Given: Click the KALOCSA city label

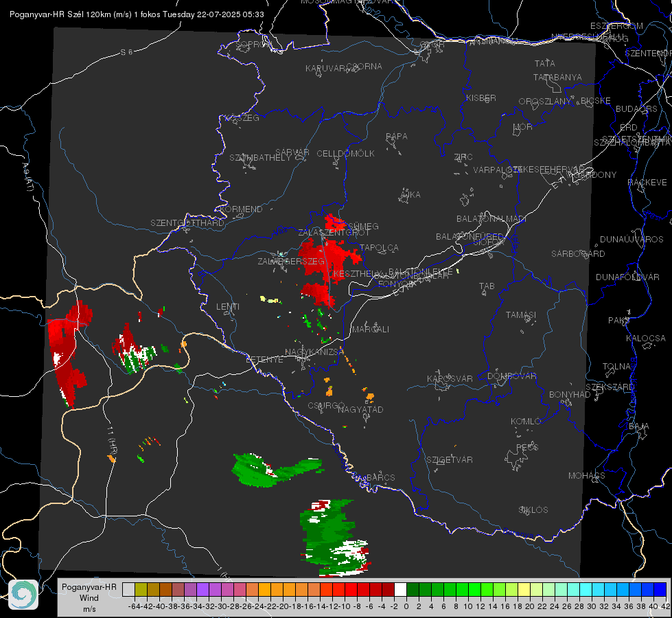Looking at the screenshot, I should coord(646,339).
